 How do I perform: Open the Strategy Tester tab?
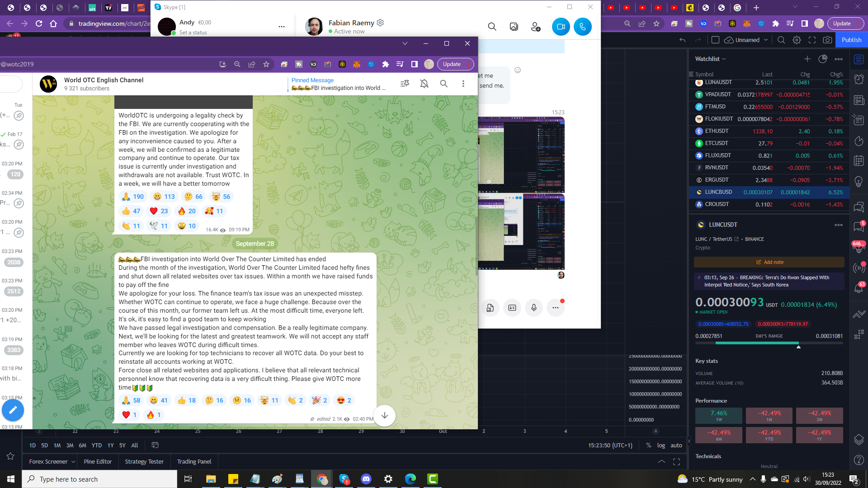144,461
